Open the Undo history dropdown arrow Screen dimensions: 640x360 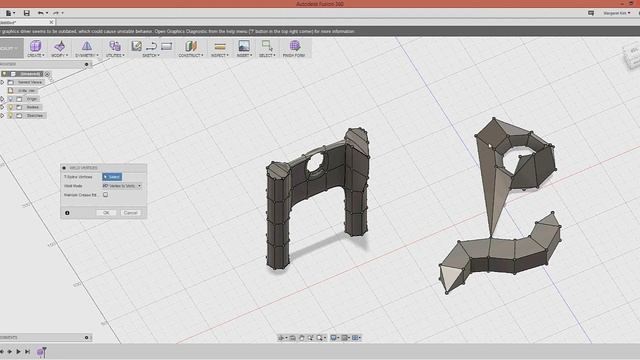47,13
